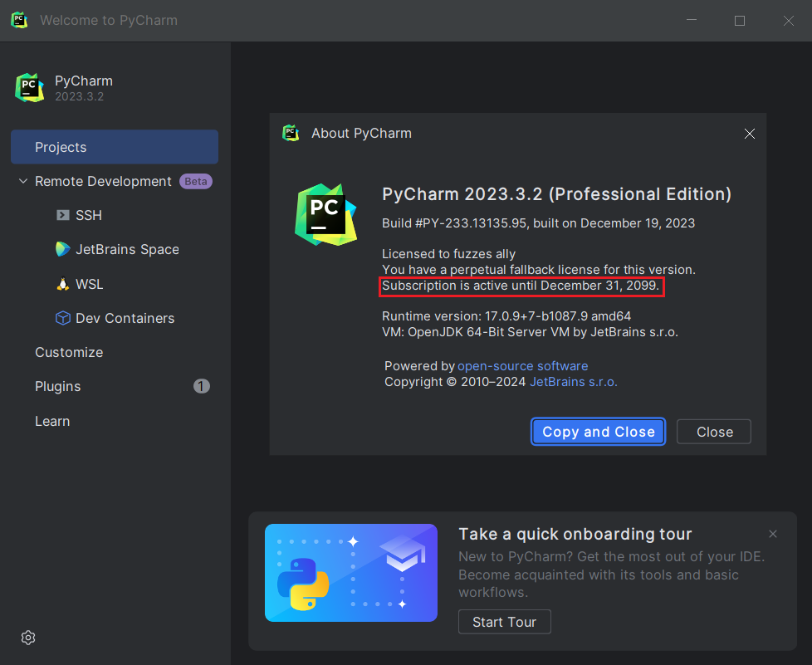Open the Customize section

coord(69,352)
